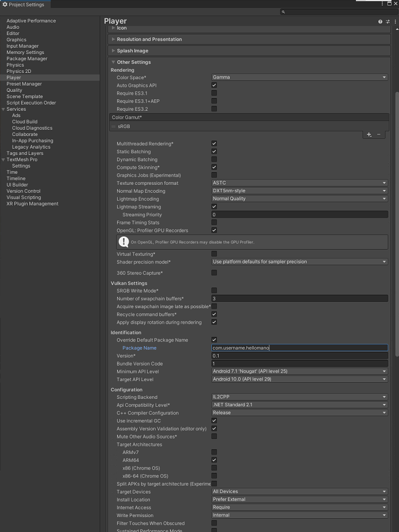Open the Player settings help icon
Image resolution: width=399 pixels, height=532 pixels.
click(x=379, y=21)
